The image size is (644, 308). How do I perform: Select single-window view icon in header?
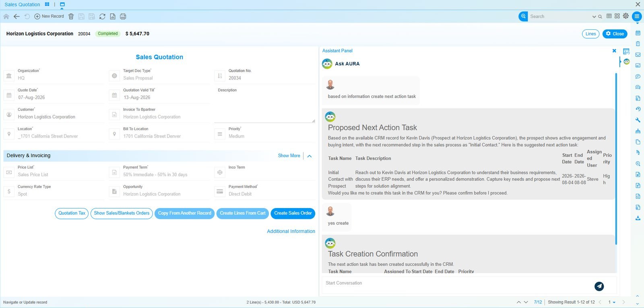(62, 4)
